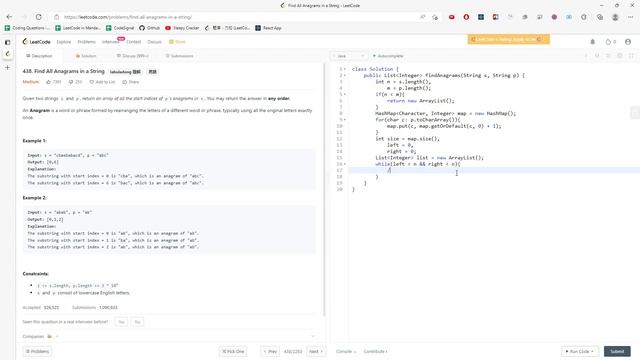Screen dimensions: 640x360
Task: Collapse code fold at line 9
Action: 345,120
